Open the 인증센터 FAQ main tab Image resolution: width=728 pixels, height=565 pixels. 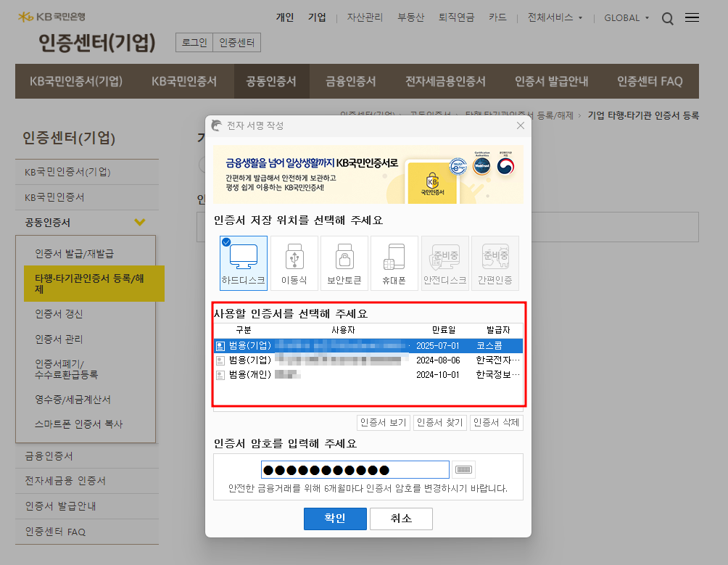click(x=650, y=81)
